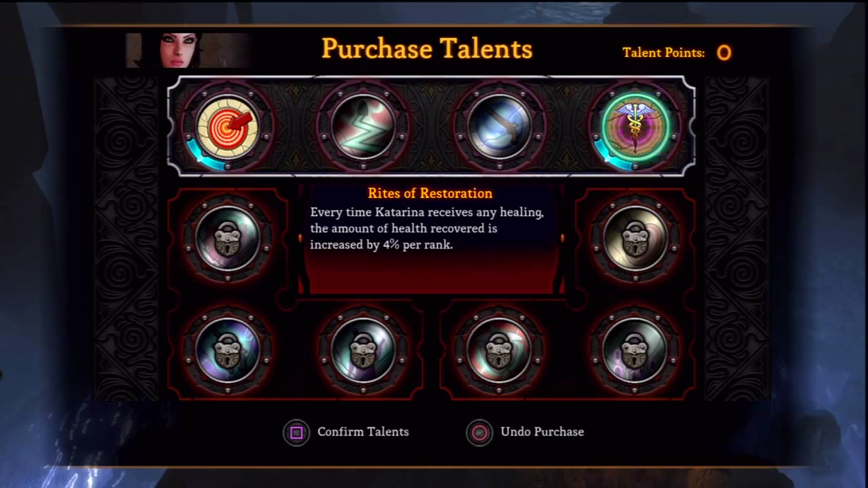Image resolution: width=868 pixels, height=488 pixels.
Task: Click the locked talent right of description
Action: tap(635, 239)
